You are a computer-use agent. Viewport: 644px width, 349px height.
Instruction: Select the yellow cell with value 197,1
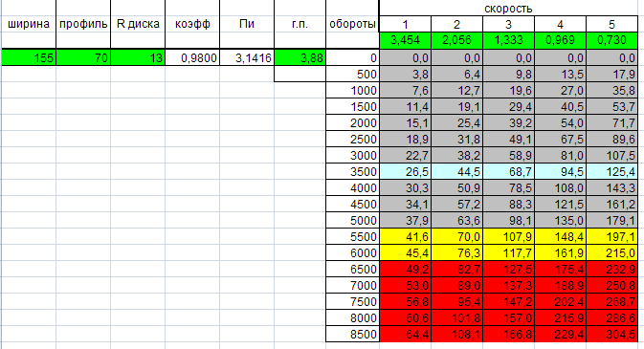612,236
